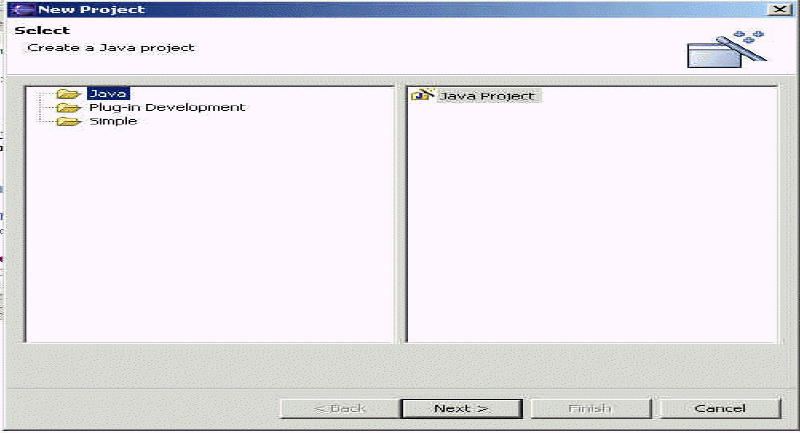Image resolution: width=800 pixels, height=433 pixels.
Task: Go to the next wizard page
Action: click(x=462, y=409)
